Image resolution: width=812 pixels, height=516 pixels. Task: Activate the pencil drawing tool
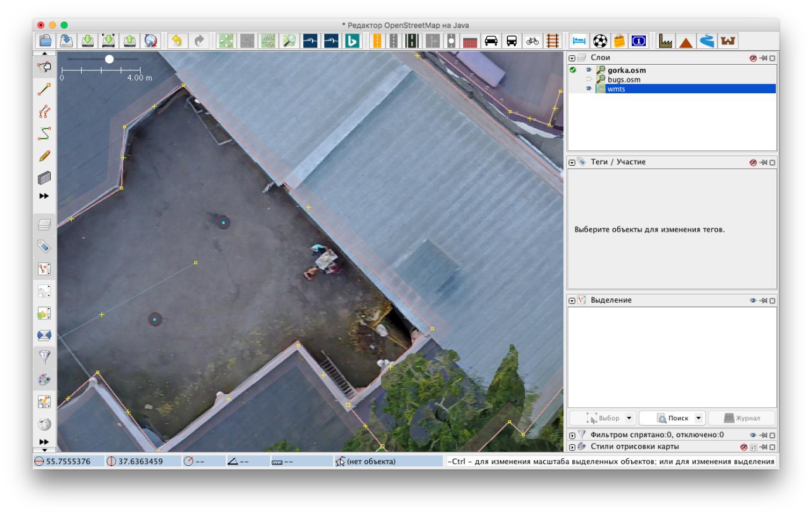click(44, 155)
